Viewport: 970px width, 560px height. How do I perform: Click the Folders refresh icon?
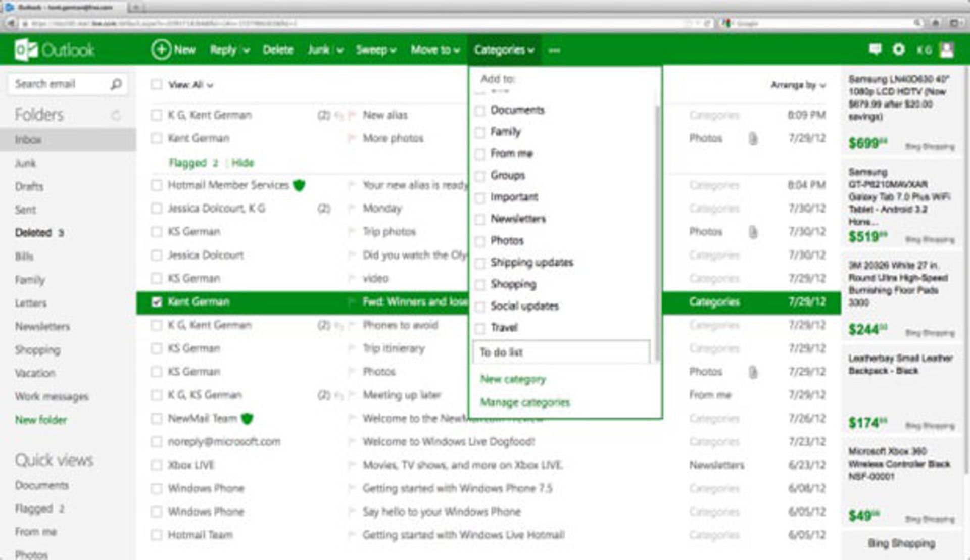point(116,115)
